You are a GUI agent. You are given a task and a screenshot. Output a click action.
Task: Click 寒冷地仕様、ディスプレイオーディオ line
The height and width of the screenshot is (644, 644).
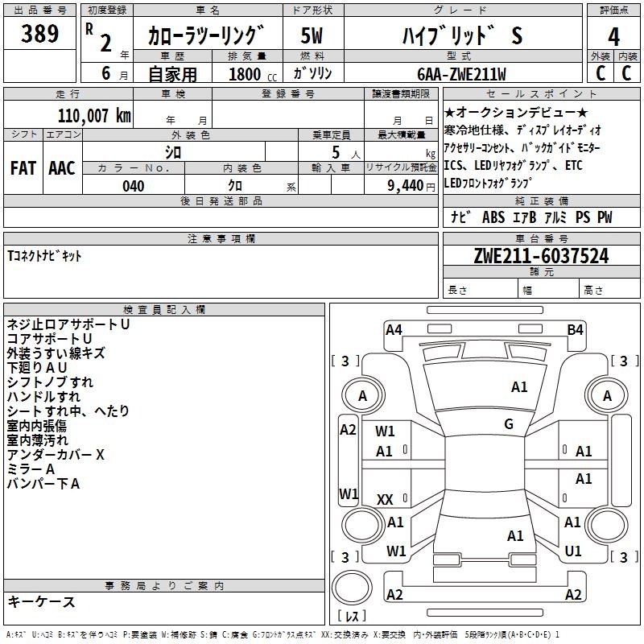[x=522, y=130]
